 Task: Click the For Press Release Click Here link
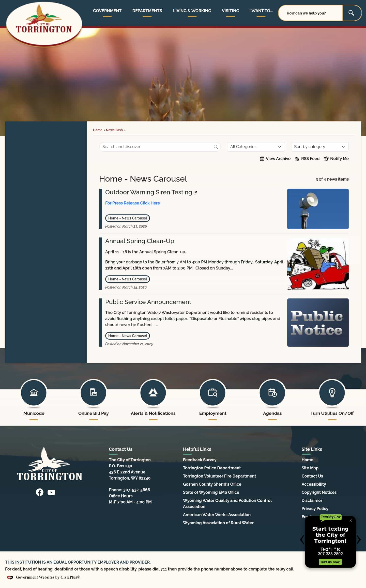pyautogui.click(x=132, y=203)
